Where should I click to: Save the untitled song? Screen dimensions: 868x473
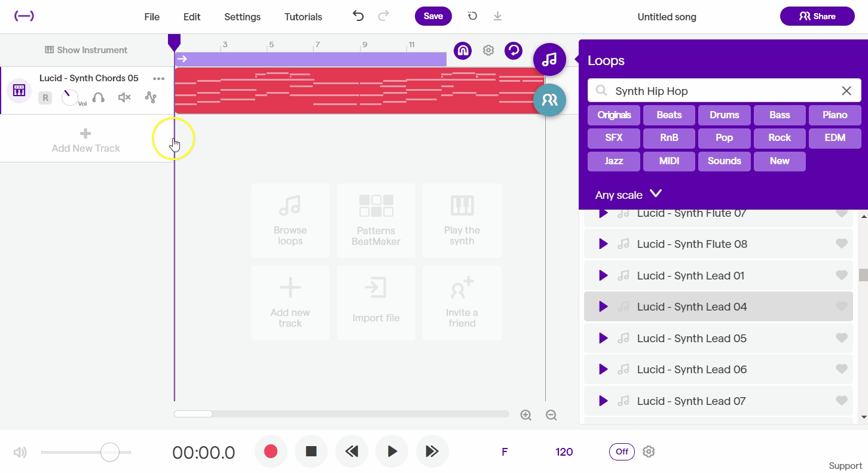click(x=433, y=16)
